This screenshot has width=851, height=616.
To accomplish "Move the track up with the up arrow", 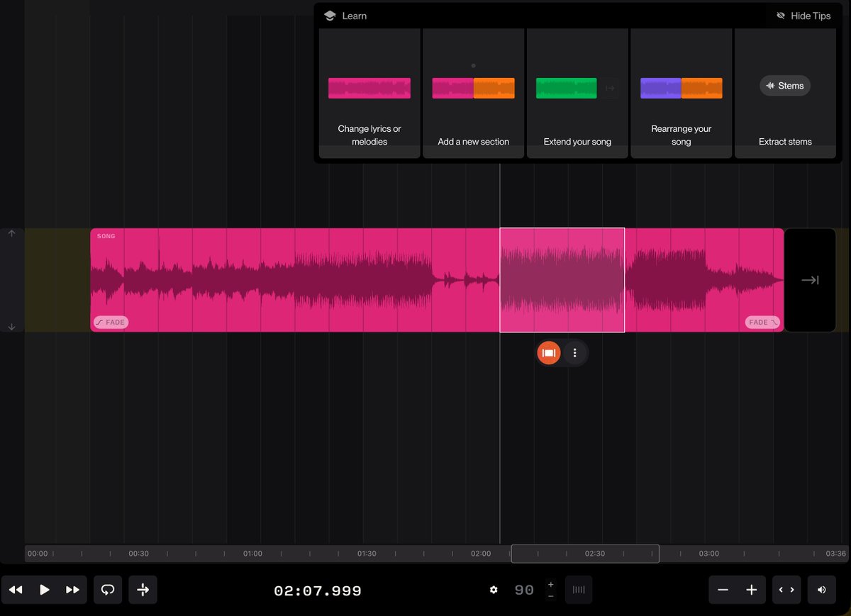I will (x=12, y=233).
